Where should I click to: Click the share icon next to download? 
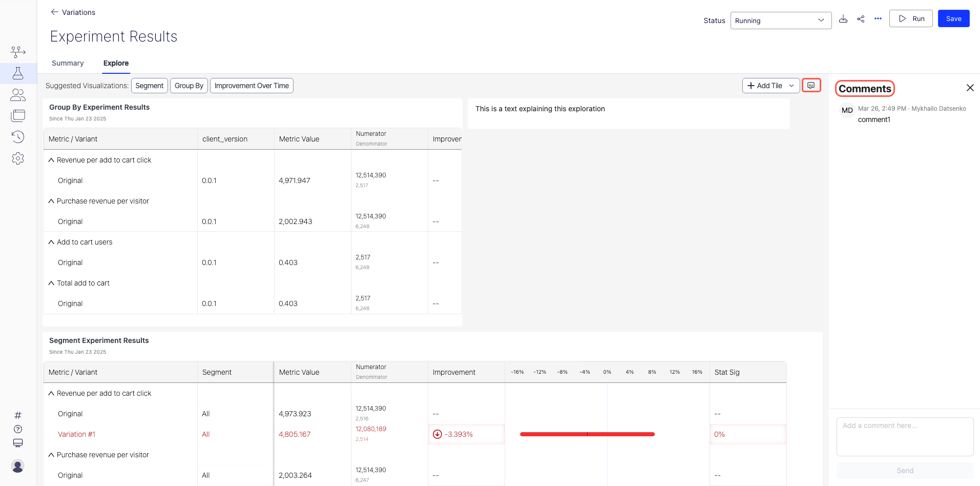[861, 19]
